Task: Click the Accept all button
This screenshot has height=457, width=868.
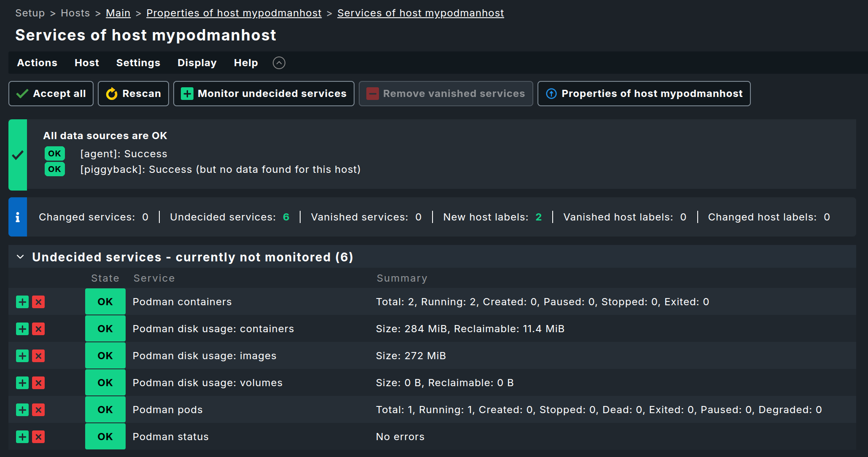Action: (x=51, y=94)
